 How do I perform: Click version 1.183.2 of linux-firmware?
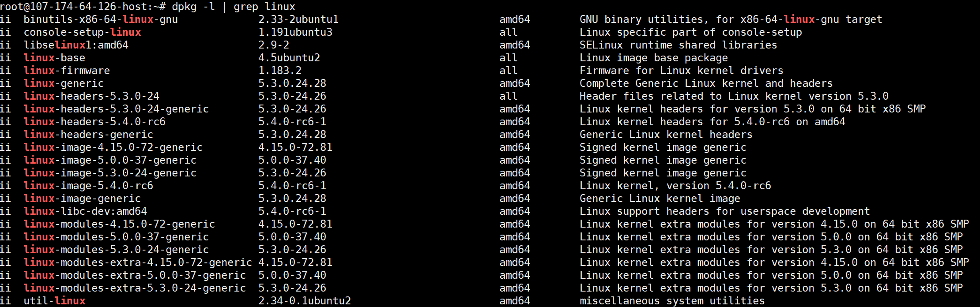(x=280, y=71)
